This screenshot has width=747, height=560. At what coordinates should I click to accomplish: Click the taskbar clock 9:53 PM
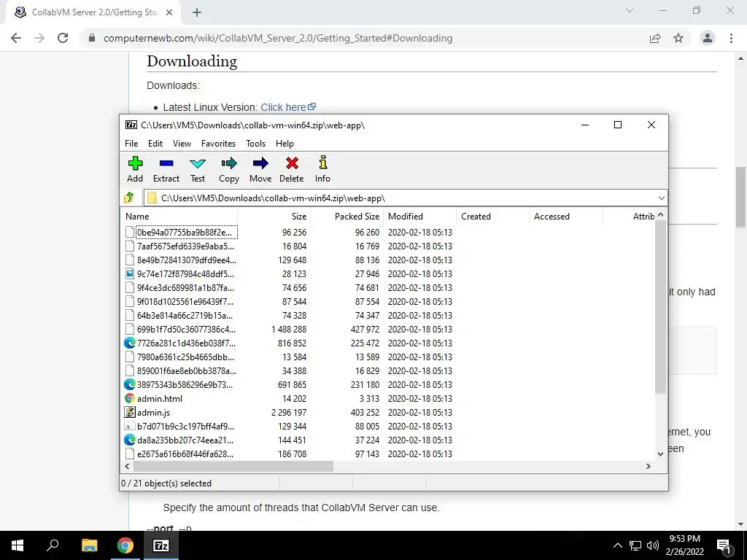pyautogui.click(x=684, y=539)
